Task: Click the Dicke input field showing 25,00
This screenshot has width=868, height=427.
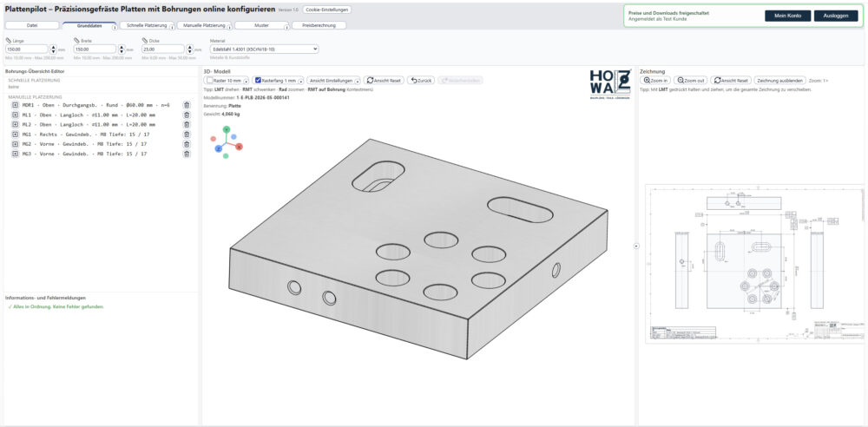Action: [163, 49]
